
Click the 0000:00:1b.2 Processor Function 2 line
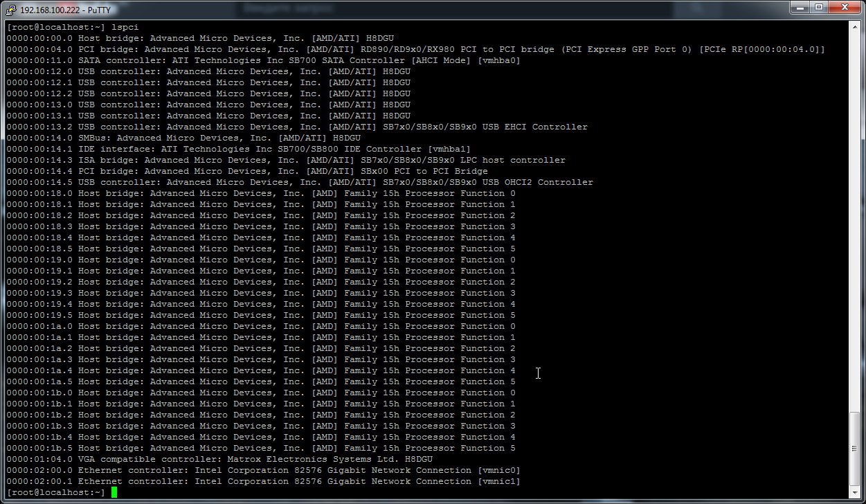(x=261, y=415)
